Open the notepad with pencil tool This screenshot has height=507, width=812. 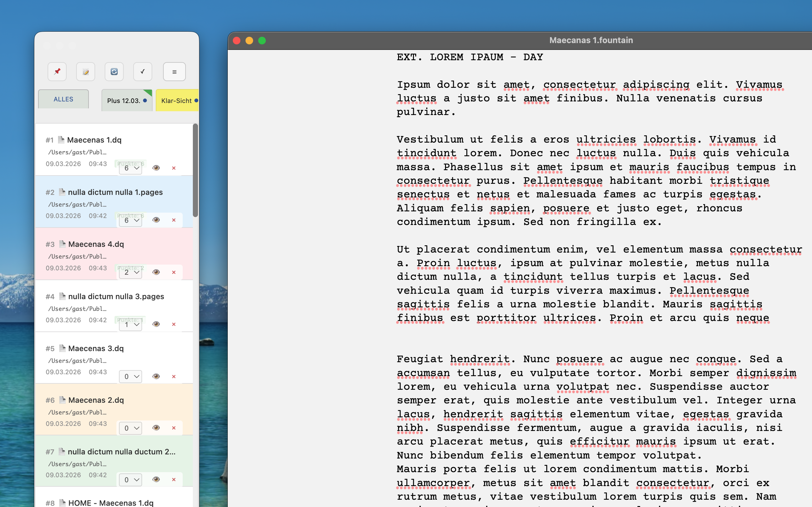click(x=86, y=71)
